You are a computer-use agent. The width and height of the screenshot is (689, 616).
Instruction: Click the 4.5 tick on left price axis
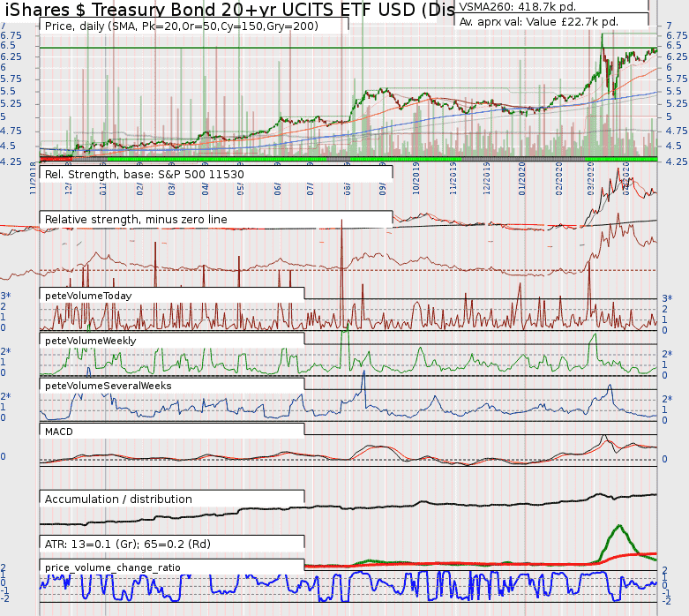coord(8,146)
